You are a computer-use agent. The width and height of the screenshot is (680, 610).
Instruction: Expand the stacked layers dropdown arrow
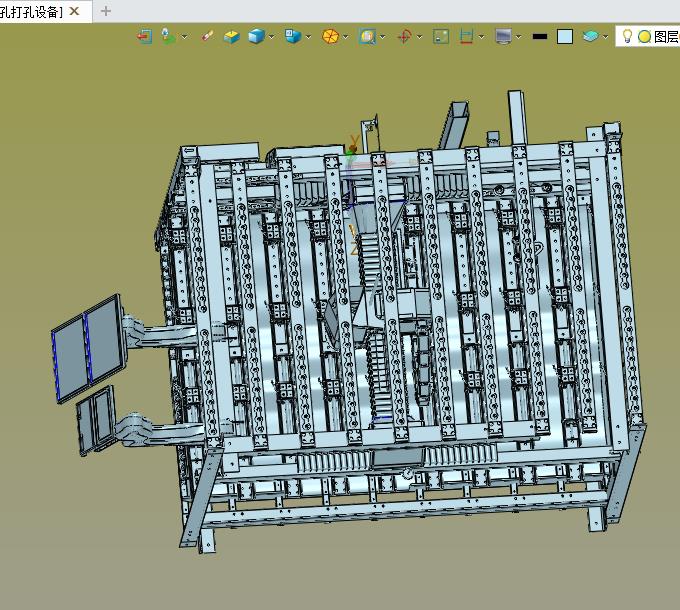coord(605,37)
